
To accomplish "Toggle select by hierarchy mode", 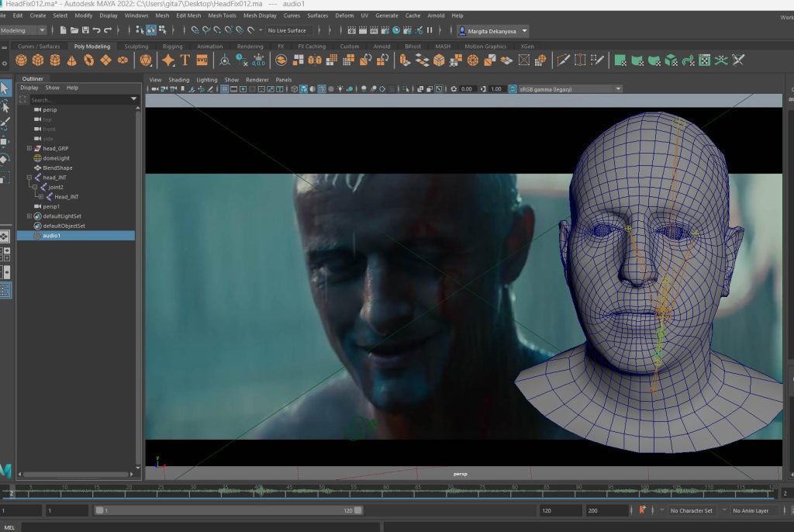I will (140, 30).
